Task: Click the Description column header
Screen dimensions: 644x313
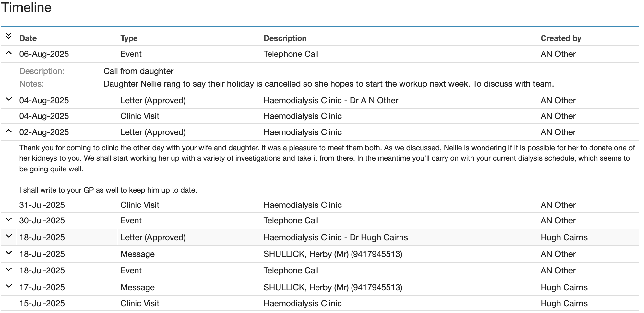Action: [285, 38]
